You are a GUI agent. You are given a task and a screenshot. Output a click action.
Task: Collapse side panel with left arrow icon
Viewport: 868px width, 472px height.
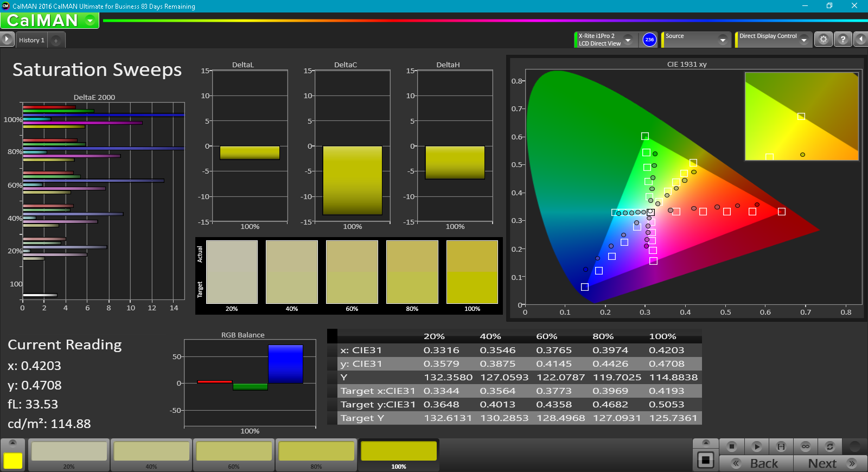tap(860, 40)
